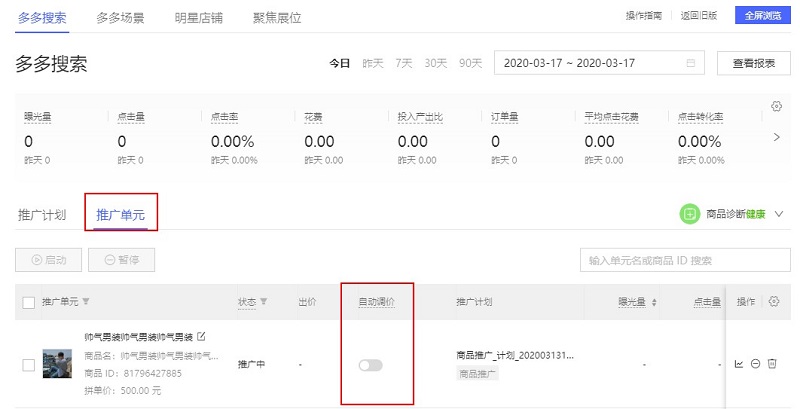This screenshot has width=800, height=409.
Task: Filter by 状态 funnel icon
Action: click(263, 301)
